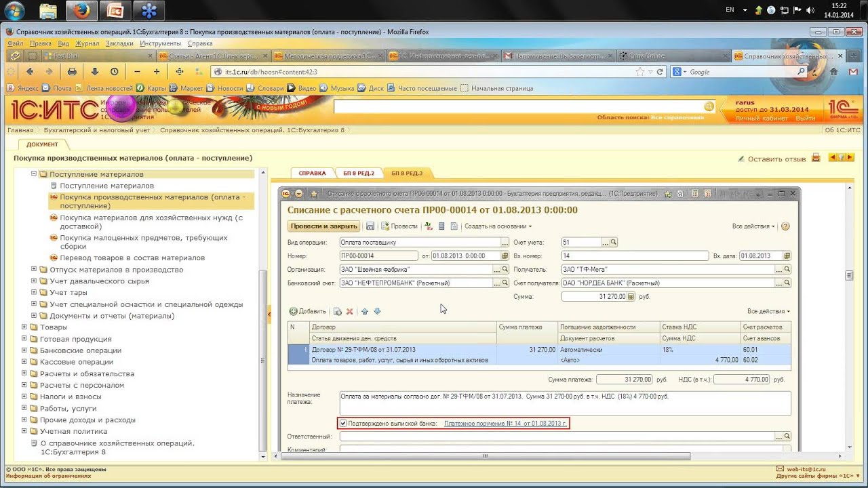The width and height of the screenshot is (868, 488).
Task: Move row up with the blue up arrow
Action: tap(365, 311)
